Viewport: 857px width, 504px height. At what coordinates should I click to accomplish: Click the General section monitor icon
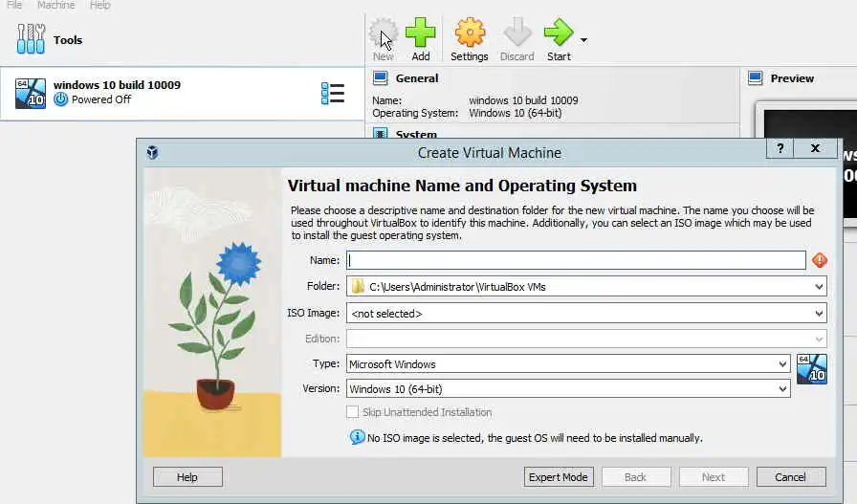point(381,78)
